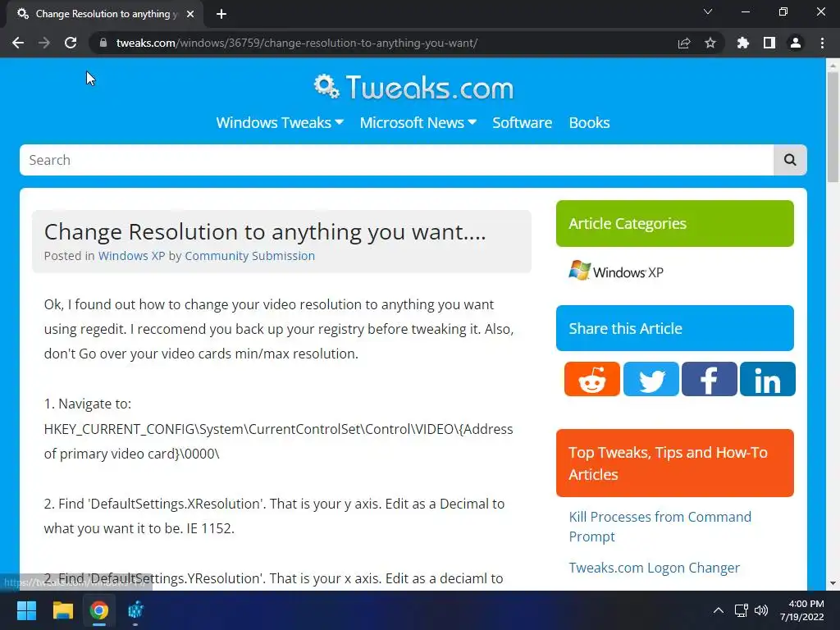Submit search with magnifier button

tap(790, 160)
